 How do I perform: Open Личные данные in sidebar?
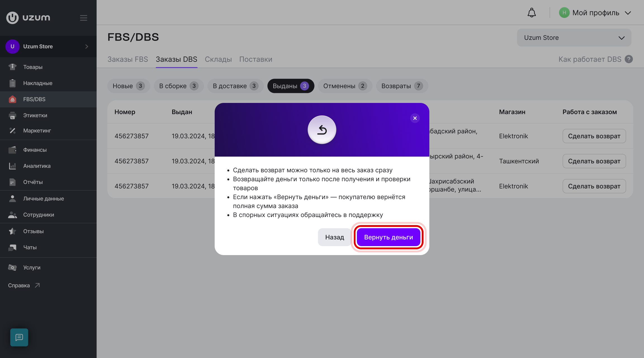click(48, 199)
